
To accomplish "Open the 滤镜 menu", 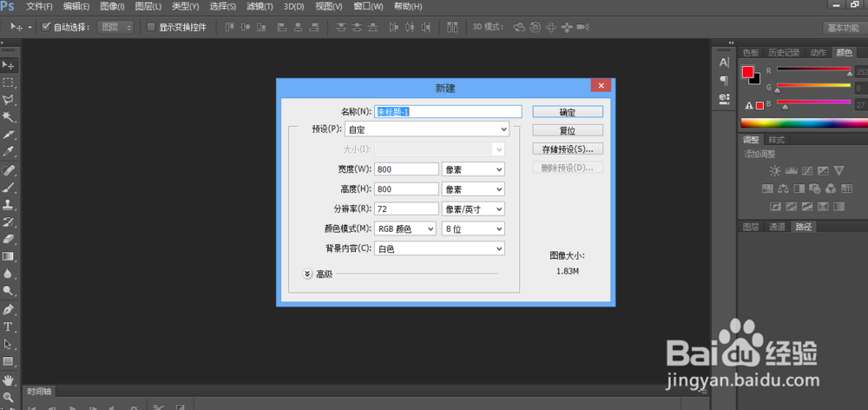I will pos(260,7).
